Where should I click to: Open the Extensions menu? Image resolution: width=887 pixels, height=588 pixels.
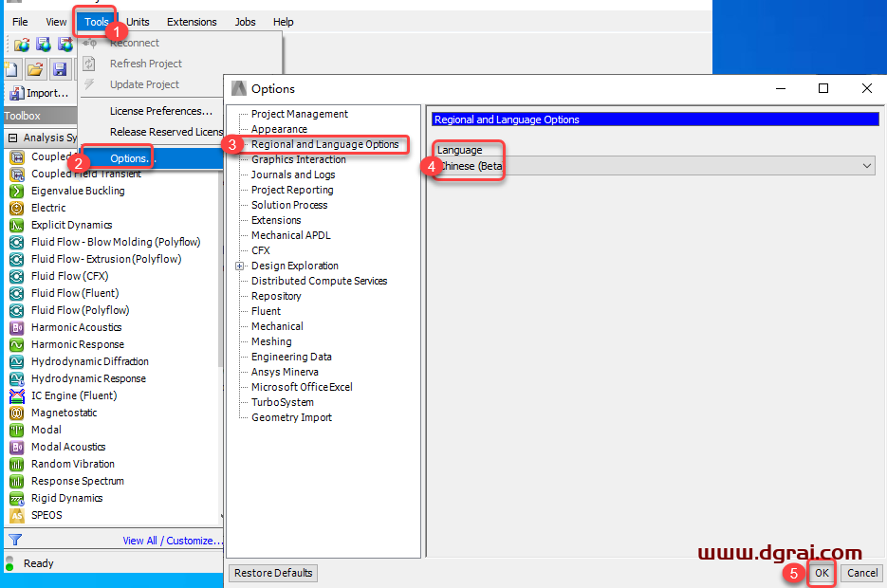[192, 22]
